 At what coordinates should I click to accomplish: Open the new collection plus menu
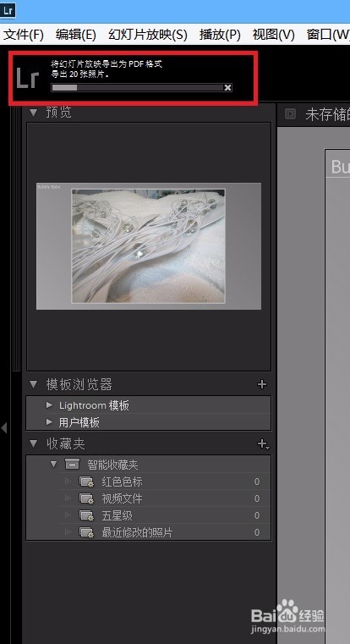[x=263, y=444]
